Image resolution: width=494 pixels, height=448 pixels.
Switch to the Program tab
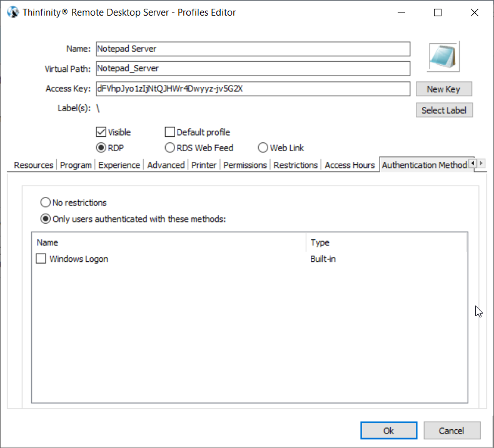76,165
